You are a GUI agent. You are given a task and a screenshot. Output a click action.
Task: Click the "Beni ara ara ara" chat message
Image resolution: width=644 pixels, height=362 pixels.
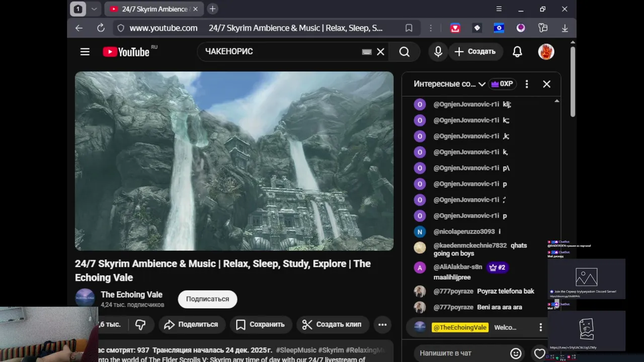[x=500, y=307]
